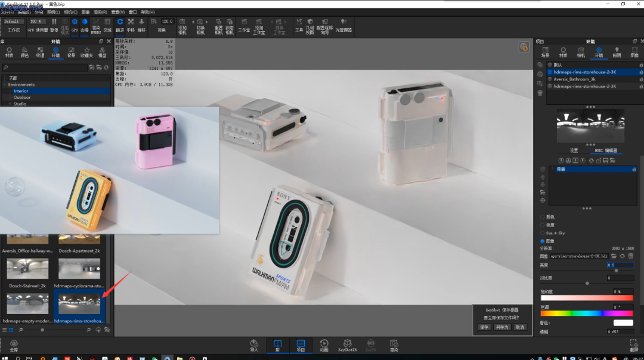
Task: Click the 添加相机 add camera icon
Action: pos(182,23)
